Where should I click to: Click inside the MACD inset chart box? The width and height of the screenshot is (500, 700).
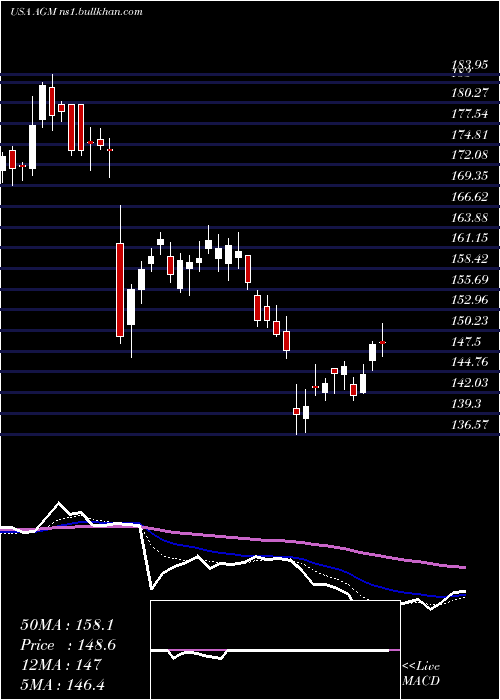(275, 650)
